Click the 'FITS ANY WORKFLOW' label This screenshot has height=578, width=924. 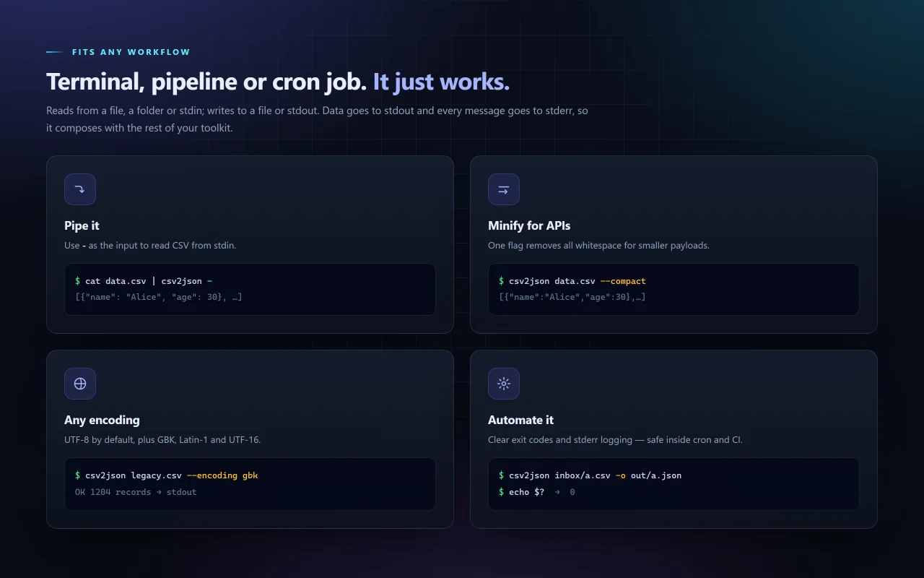coord(131,52)
